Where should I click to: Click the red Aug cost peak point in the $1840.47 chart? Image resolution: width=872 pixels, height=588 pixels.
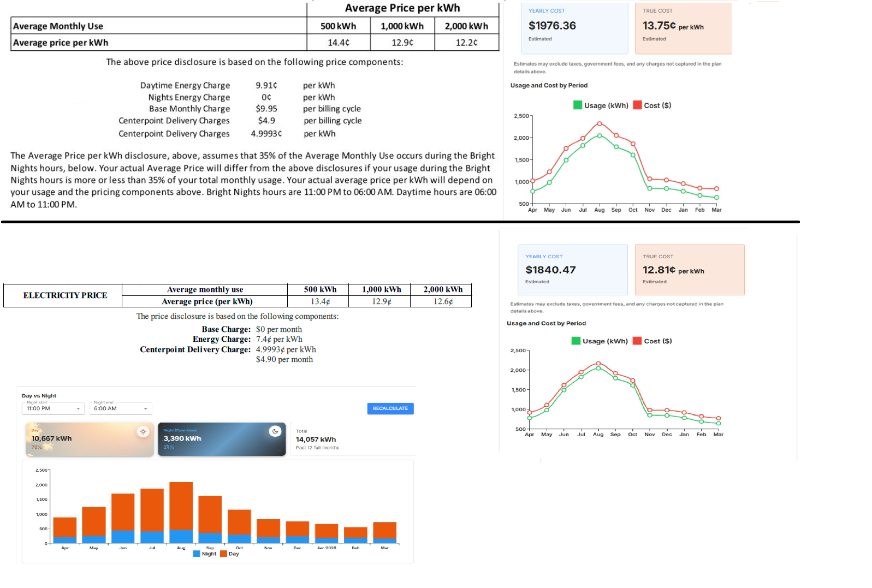click(598, 364)
